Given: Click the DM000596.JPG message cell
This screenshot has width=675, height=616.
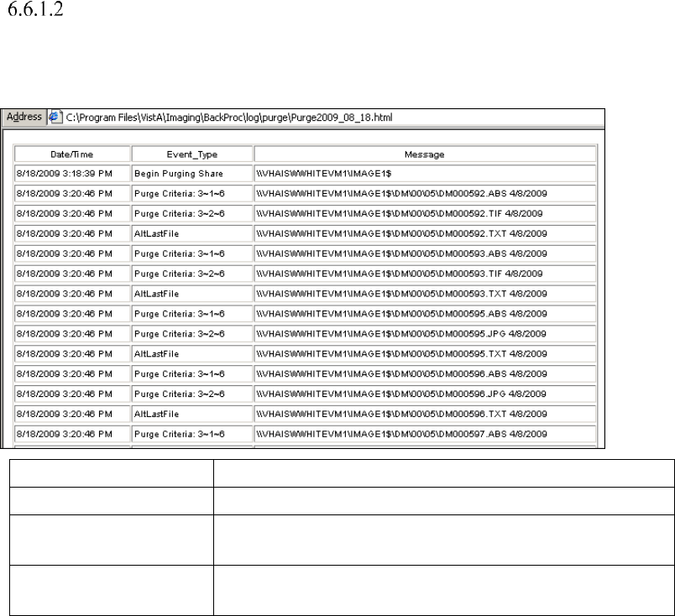Looking at the screenshot, I should point(425,394).
